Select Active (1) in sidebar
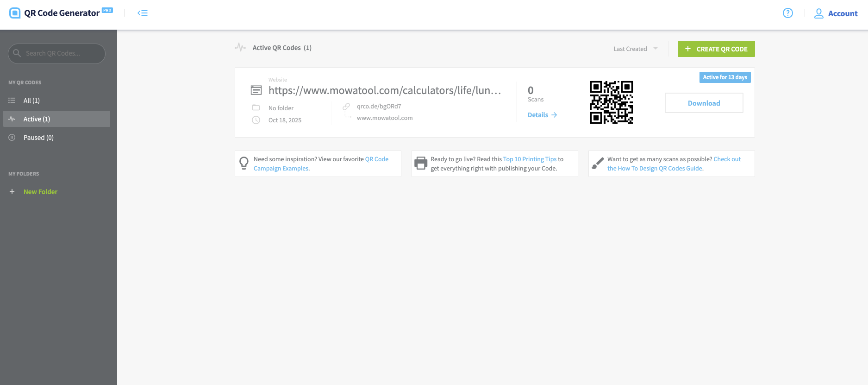Image resolution: width=868 pixels, height=385 pixels. [56, 119]
